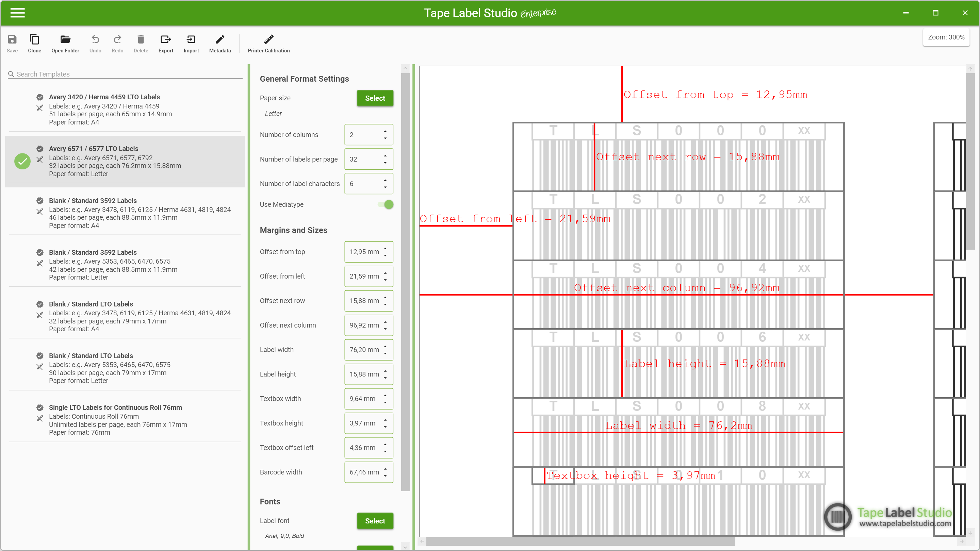Click preview vertical scrollbar thumb
The image size is (980, 551).
click(x=970, y=162)
